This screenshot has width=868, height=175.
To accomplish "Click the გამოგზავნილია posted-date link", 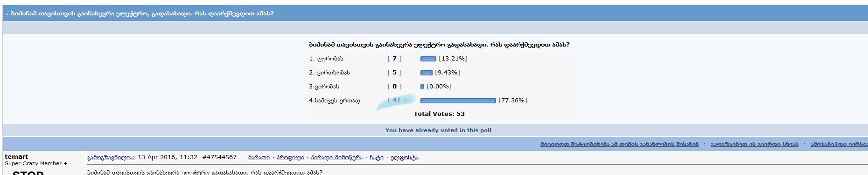I will pyautogui.click(x=111, y=158).
